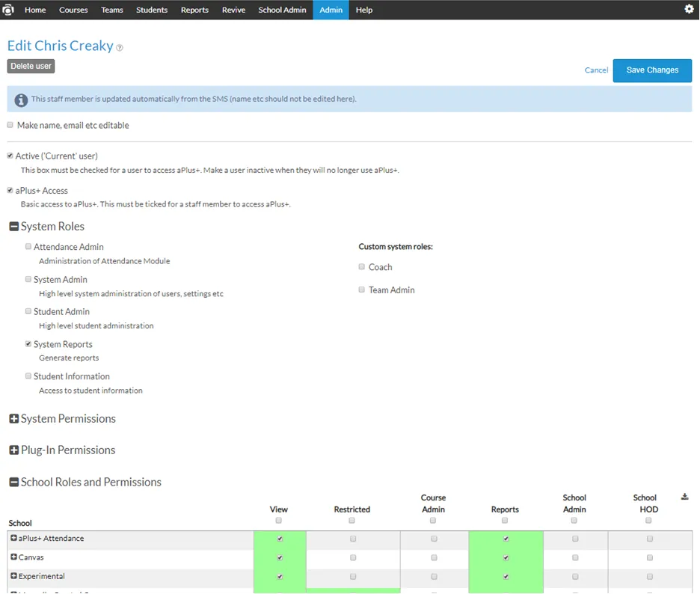The width and height of the screenshot is (700, 594).
Task: Open the settings gear icon
Action: coord(689,9)
